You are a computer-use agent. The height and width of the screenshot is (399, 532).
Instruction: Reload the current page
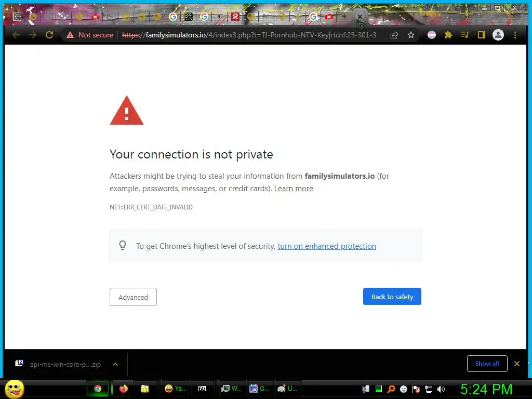pos(49,35)
